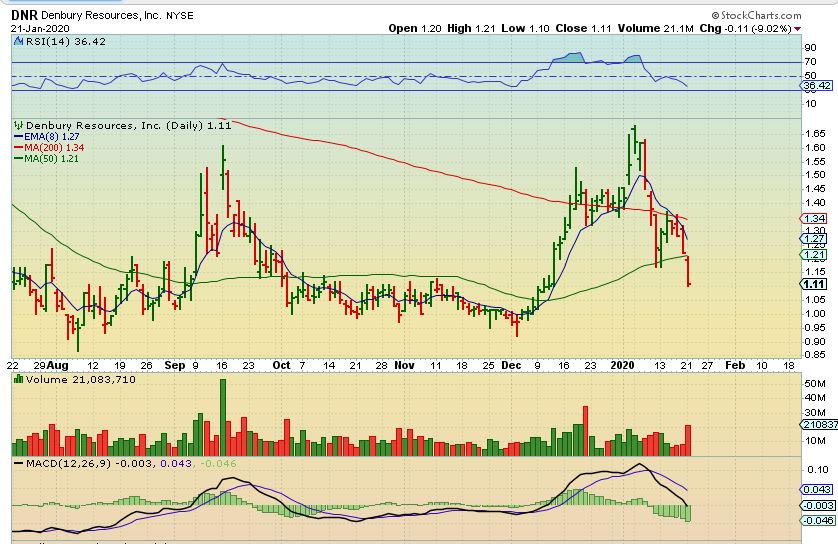Viewport: 838px width, 544px height.
Task: Click the Nov label on the date axis
Action: click(404, 365)
